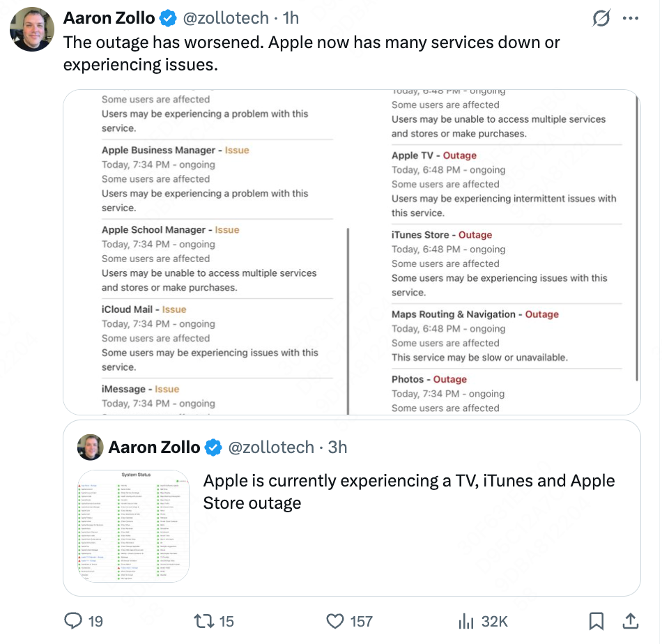Screen dimensions: 662x644
Task: Open left screenshot showing iCloud Mail issue
Action: click(x=209, y=252)
